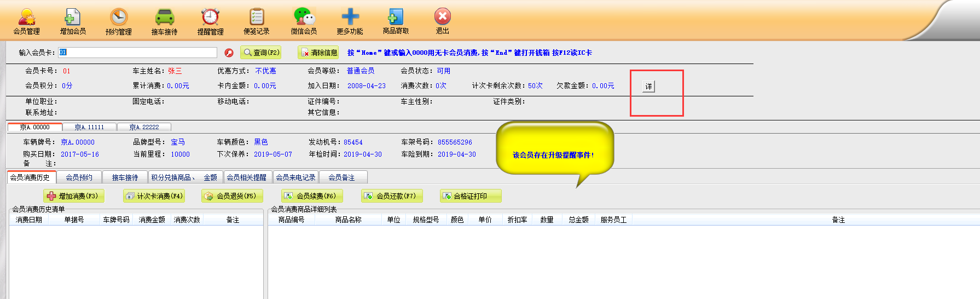Click the 详 details button
Screen dimensions: 980x299
click(x=648, y=87)
